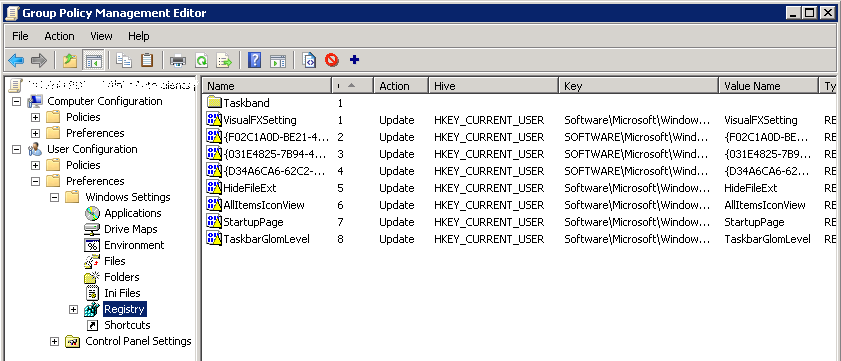
Task: Click HKEY_CURRENT_USER in the HideFileExt row
Action: pyautogui.click(x=489, y=188)
